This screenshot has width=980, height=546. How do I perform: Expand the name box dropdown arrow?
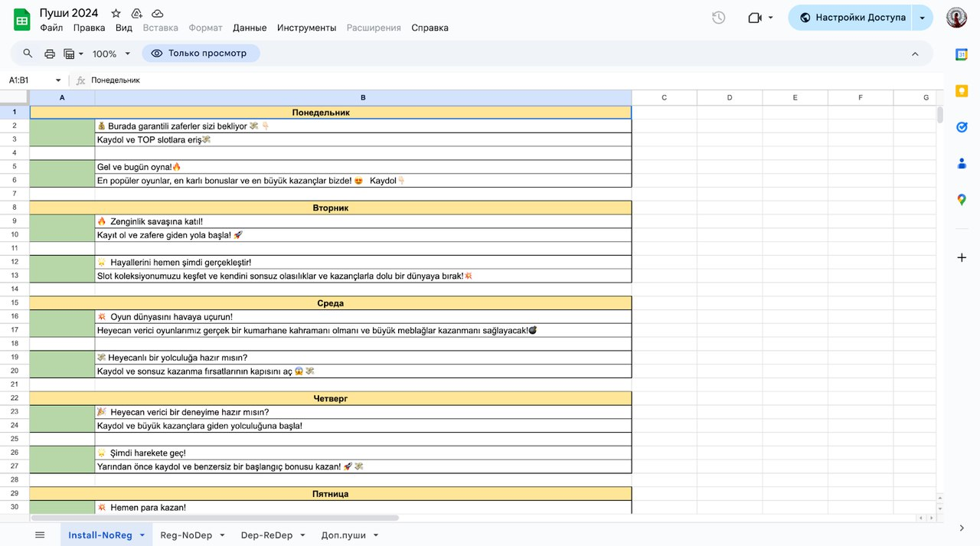[58, 80]
